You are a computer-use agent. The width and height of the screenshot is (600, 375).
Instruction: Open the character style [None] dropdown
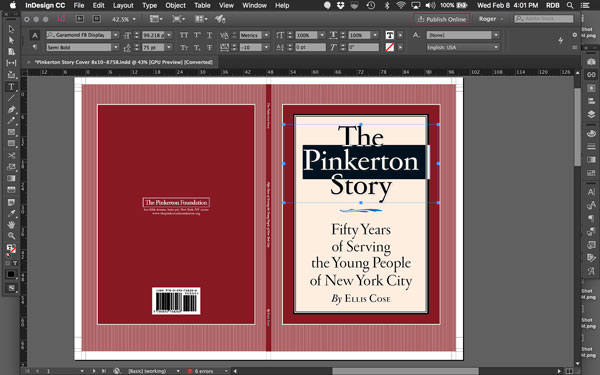pyautogui.click(x=496, y=35)
